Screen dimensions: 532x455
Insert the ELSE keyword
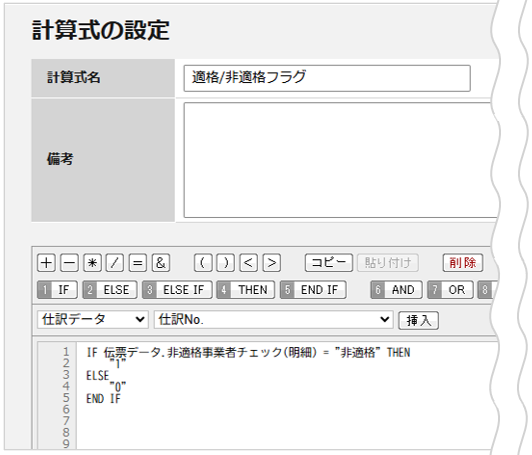click(x=110, y=290)
